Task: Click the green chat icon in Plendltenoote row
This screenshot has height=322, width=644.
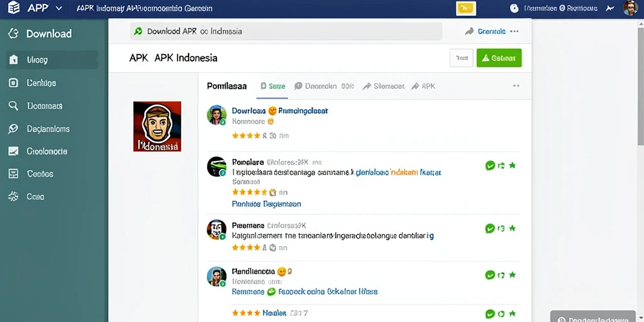Action: (490, 275)
